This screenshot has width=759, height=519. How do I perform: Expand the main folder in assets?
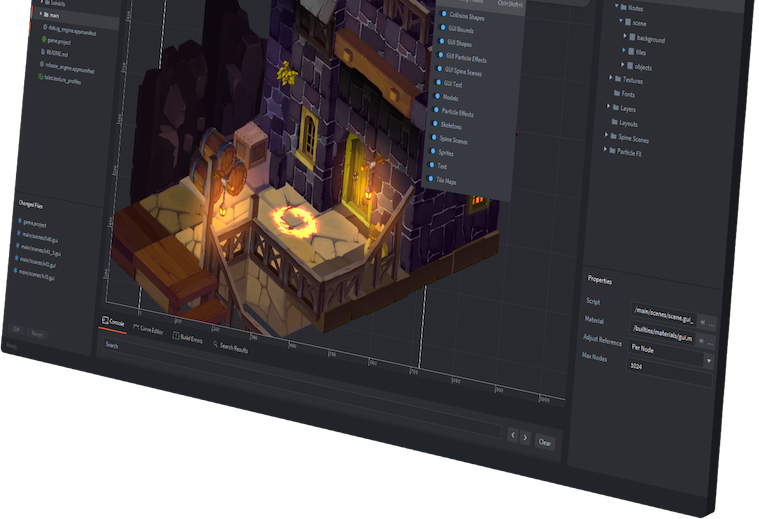click(x=41, y=14)
